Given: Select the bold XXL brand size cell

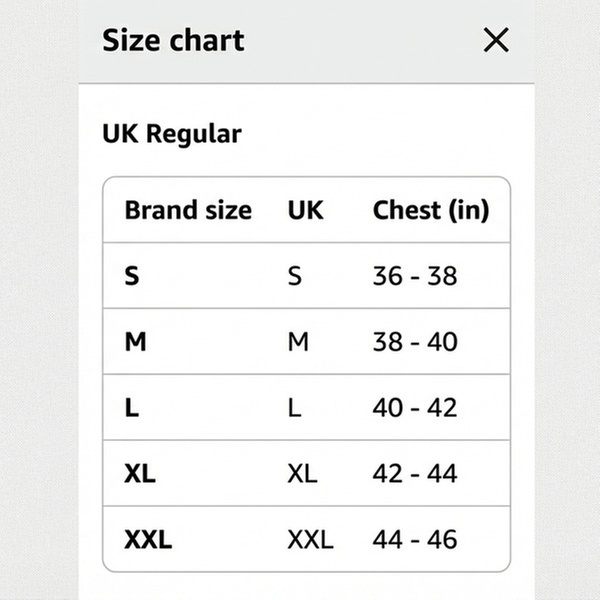Looking at the screenshot, I should (148, 540).
